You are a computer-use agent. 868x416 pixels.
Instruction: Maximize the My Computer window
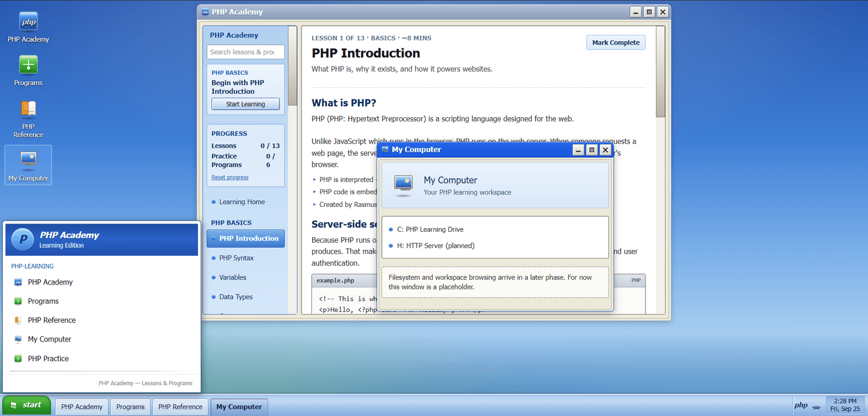click(592, 150)
